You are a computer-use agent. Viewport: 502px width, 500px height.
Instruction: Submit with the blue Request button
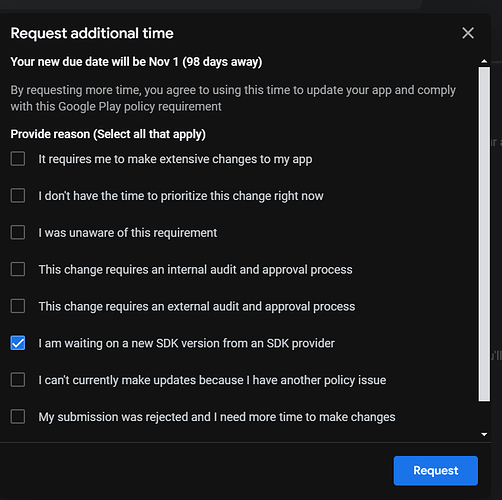click(435, 470)
